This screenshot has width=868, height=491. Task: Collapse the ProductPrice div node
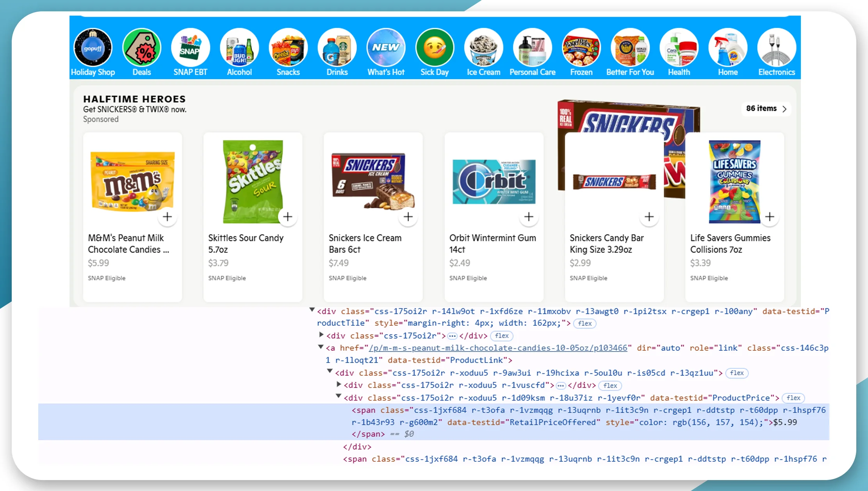pyautogui.click(x=339, y=396)
